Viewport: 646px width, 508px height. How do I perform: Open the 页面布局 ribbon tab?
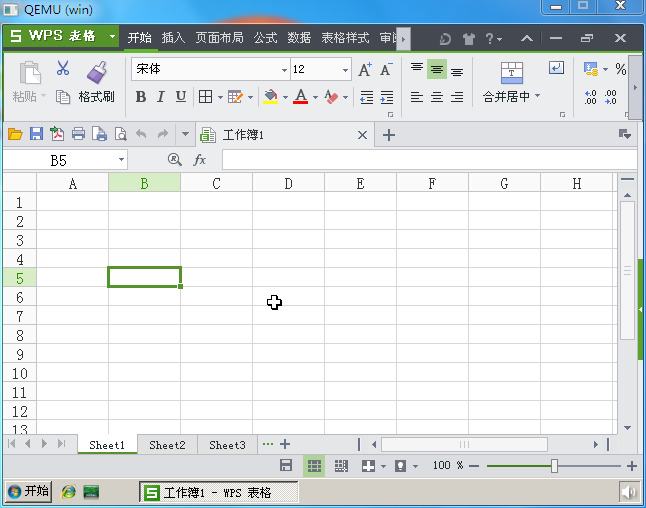coord(219,38)
